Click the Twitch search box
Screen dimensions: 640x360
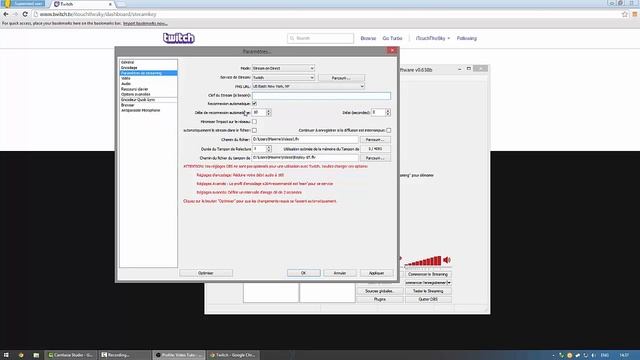pos(320,38)
